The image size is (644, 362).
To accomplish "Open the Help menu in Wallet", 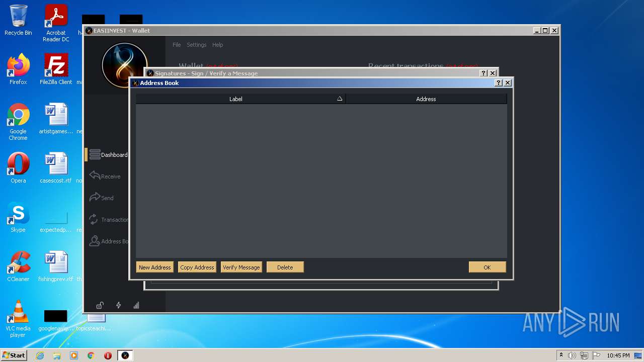I will pyautogui.click(x=217, y=45).
